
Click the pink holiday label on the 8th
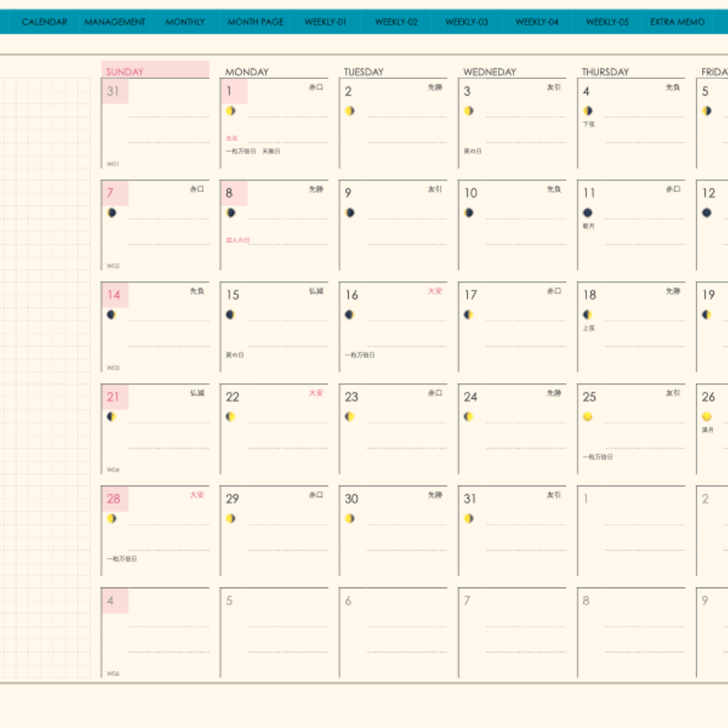point(237,240)
